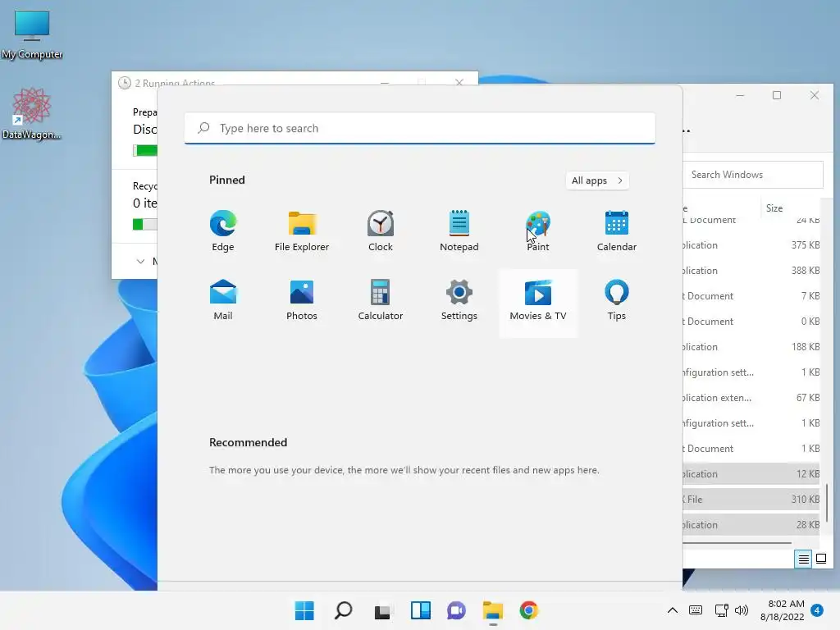Viewport: 840px width, 630px height.
Task: Open the Clock app
Action: tap(381, 231)
